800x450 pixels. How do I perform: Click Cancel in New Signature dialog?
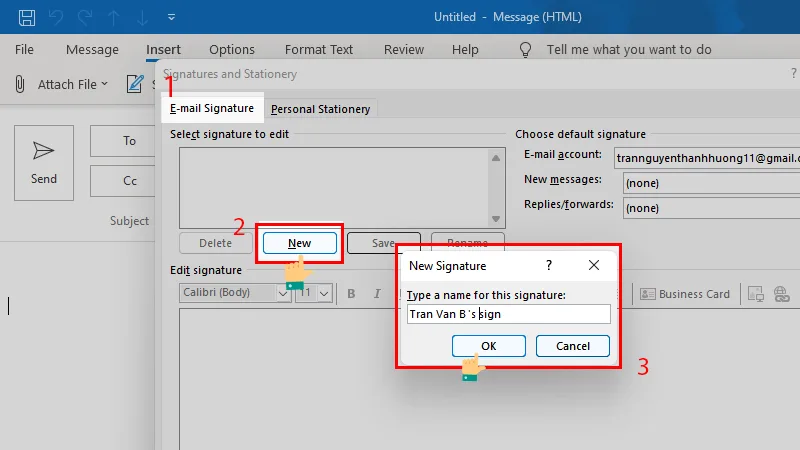pos(572,346)
